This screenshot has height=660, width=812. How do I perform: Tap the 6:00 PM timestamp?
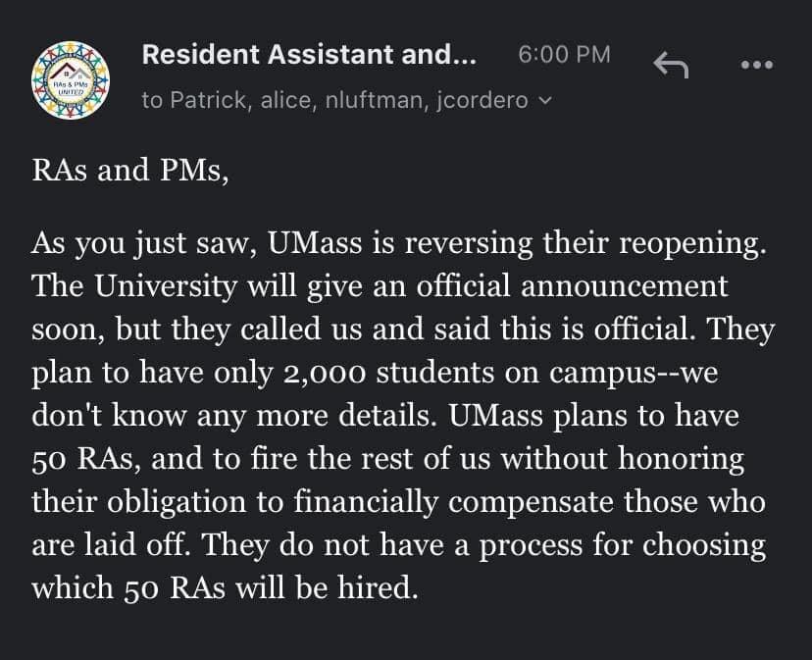[x=564, y=54]
